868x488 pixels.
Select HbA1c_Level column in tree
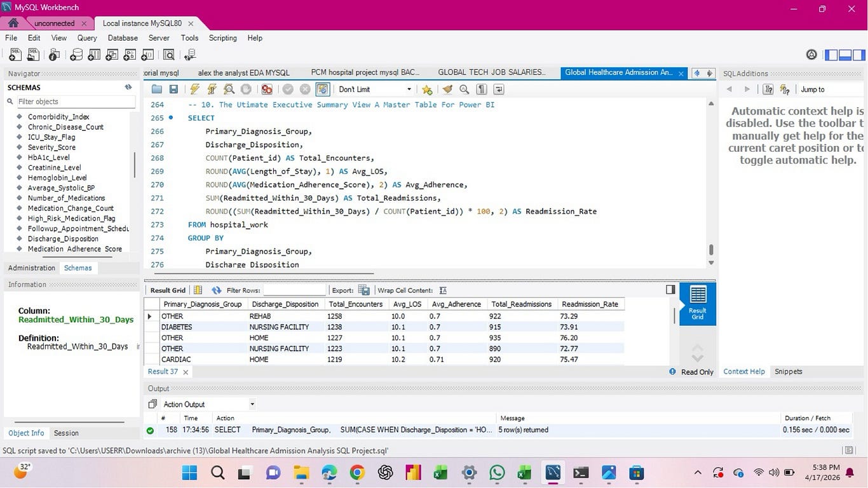(x=48, y=158)
